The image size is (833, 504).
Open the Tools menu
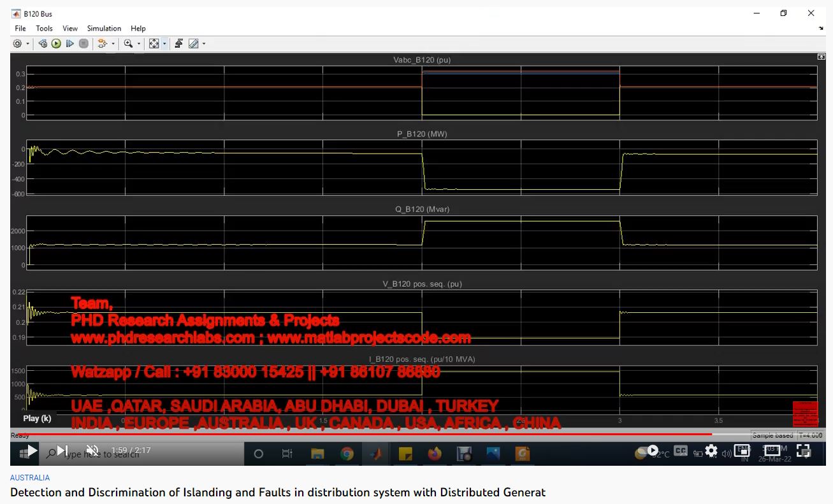click(x=44, y=29)
